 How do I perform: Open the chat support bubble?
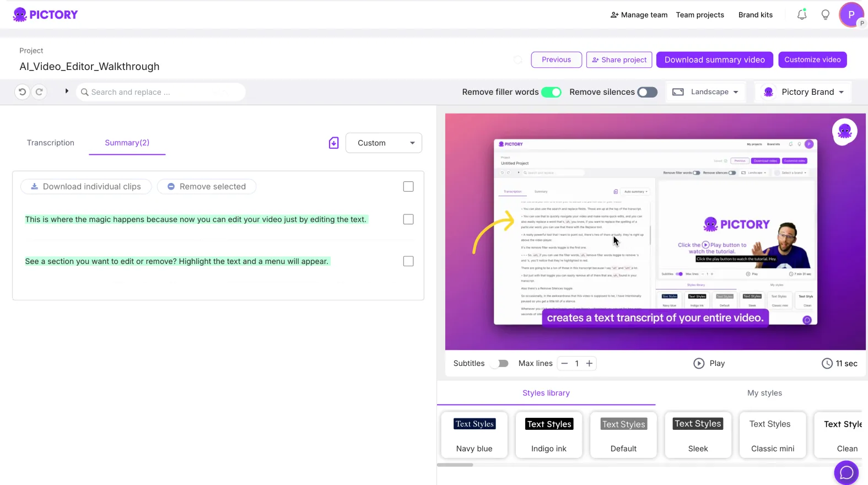coord(846,472)
